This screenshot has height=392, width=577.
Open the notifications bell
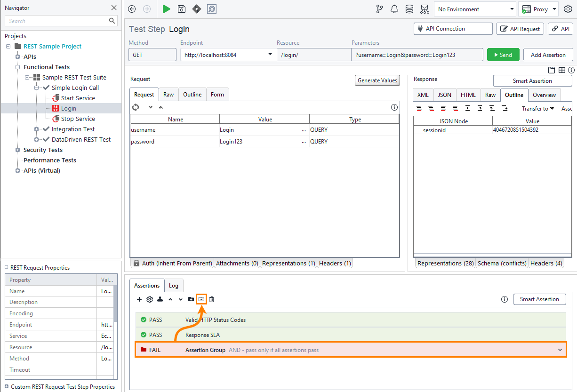tap(394, 9)
